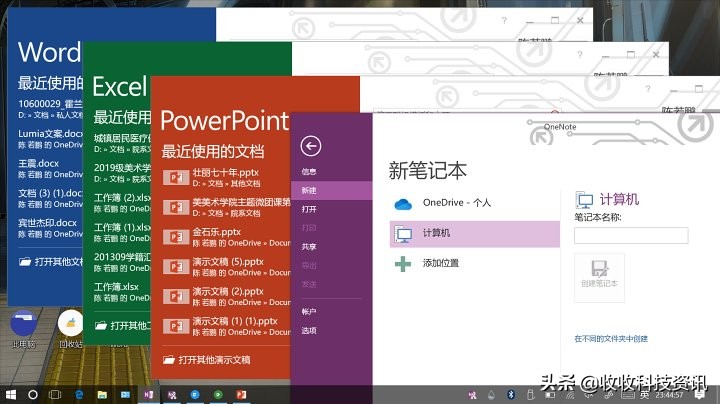
Task: Launch Microsoft Edge from the taskbar
Action: coord(79,395)
